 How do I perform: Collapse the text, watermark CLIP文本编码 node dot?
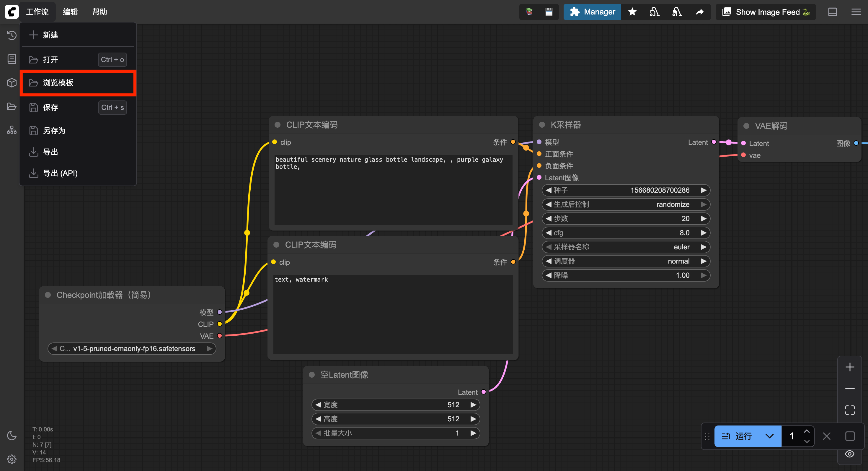[276, 245]
